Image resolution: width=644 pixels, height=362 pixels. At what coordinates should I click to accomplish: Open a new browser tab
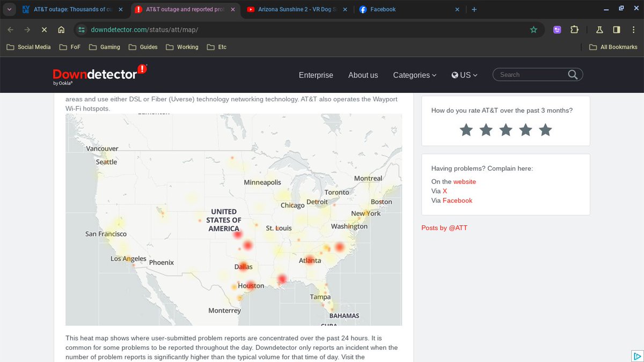[474, 9]
